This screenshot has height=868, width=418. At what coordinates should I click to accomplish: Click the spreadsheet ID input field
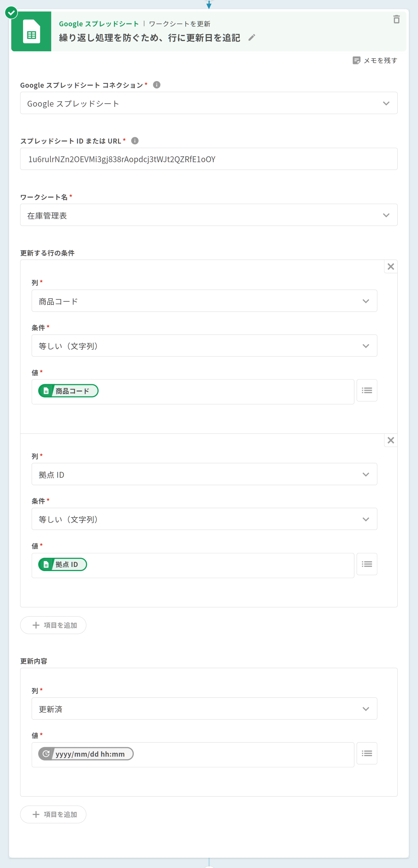(209, 159)
